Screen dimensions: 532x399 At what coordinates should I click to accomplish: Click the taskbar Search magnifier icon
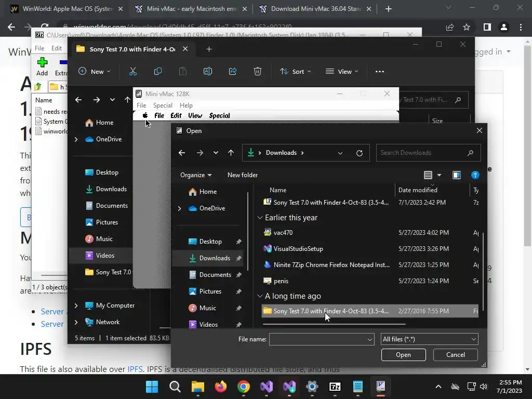point(175,387)
